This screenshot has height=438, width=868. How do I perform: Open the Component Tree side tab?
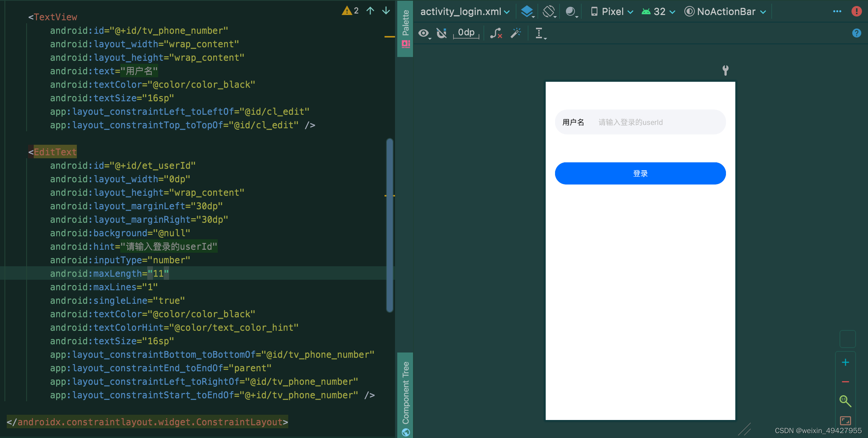coord(406,394)
